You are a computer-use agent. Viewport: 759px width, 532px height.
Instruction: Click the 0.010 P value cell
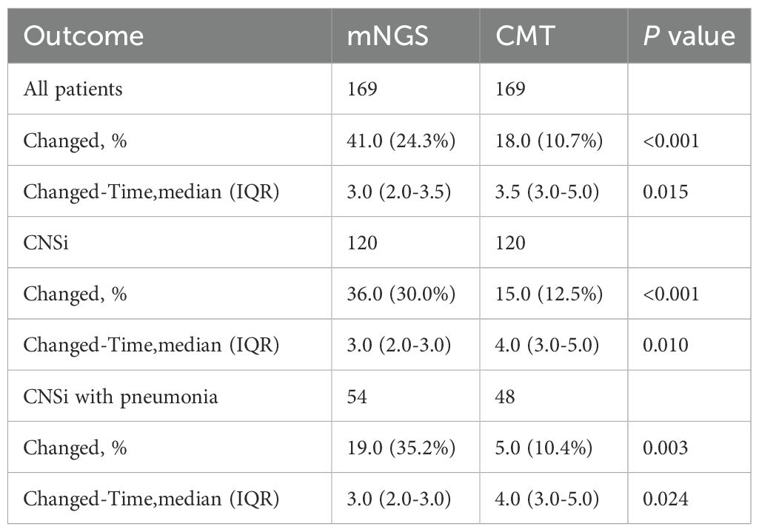click(665, 345)
